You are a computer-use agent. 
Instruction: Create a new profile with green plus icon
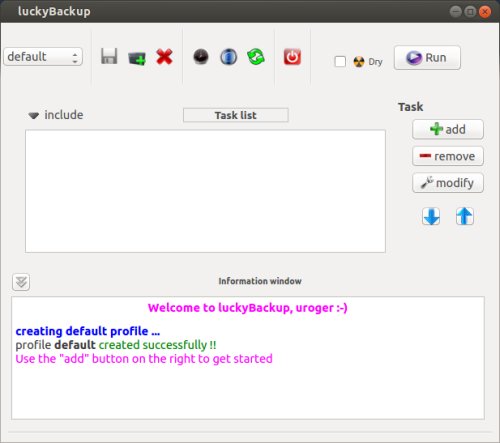coord(137,58)
